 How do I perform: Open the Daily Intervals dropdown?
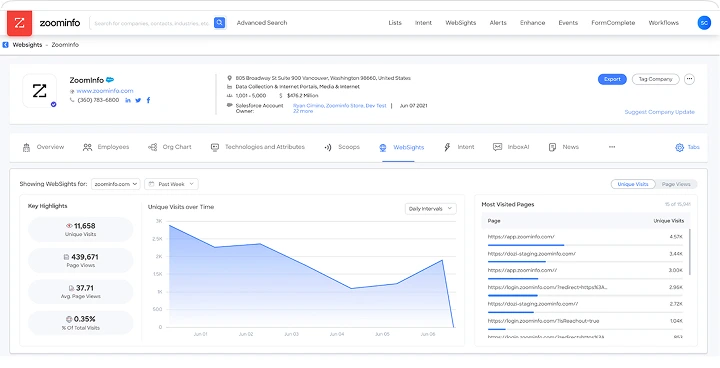[x=430, y=209]
